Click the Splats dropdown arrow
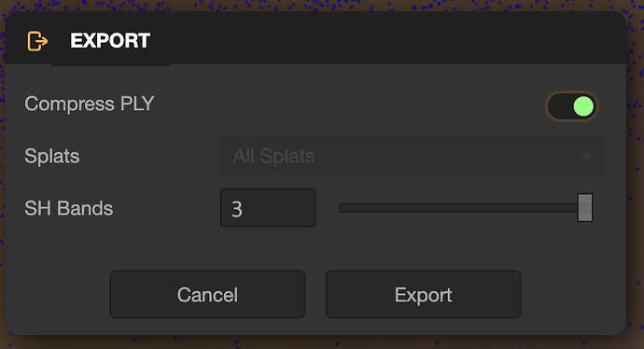644x349 pixels. pos(586,157)
